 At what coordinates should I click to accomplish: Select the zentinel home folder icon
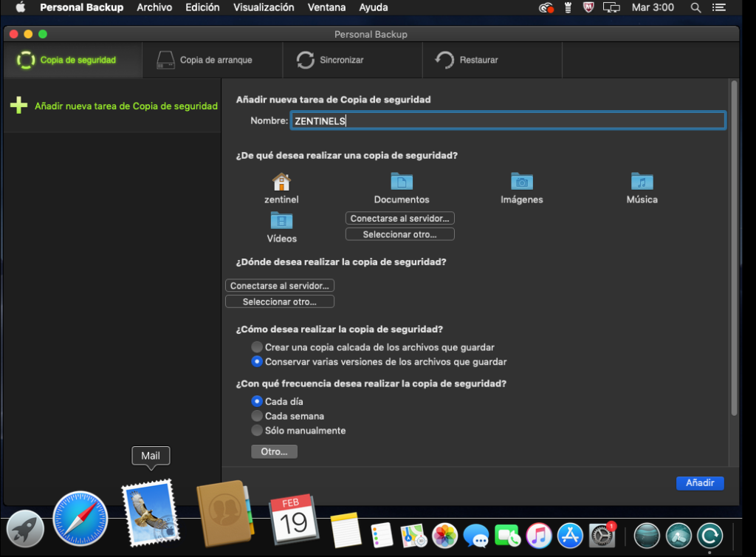[x=281, y=182]
